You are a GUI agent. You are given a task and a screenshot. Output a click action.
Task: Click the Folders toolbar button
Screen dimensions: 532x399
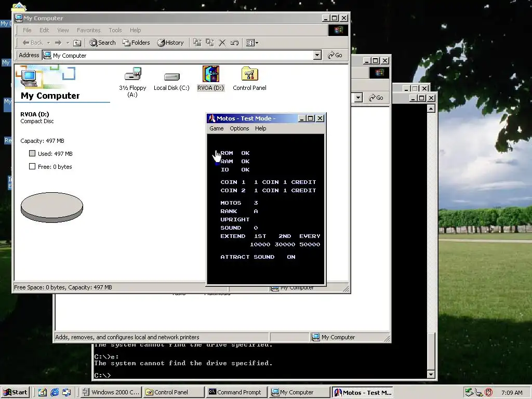[137, 43]
